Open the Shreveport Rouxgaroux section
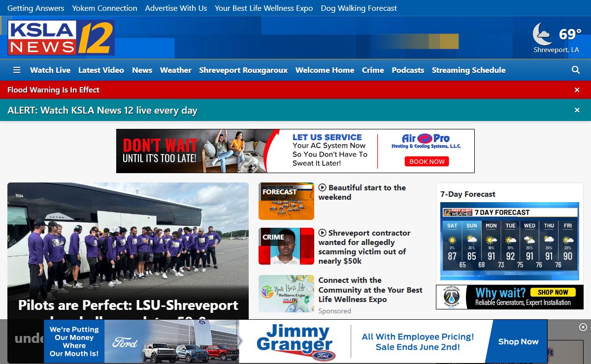Screen dimensions: 591x364 pyautogui.click(x=243, y=70)
